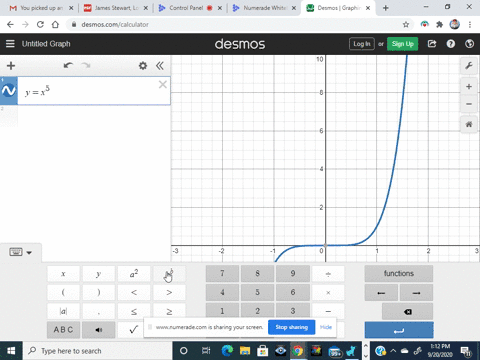Tap the less-than key
The image size is (480, 360).
tap(134, 292)
